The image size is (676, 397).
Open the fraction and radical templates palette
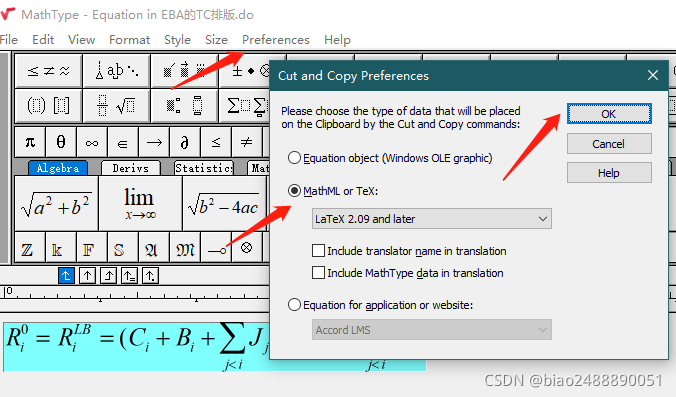coord(116,105)
